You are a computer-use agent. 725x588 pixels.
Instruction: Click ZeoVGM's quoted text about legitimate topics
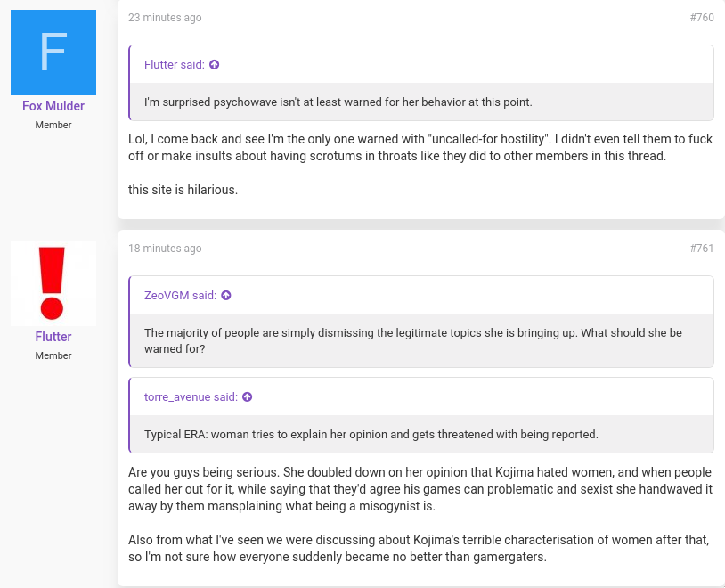(x=413, y=341)
